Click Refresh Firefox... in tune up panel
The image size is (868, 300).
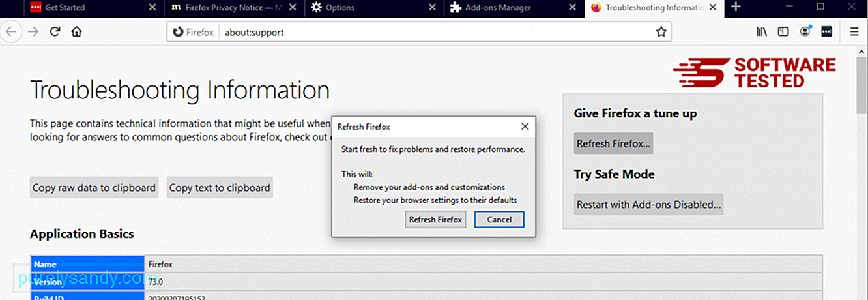click(613, 144)
